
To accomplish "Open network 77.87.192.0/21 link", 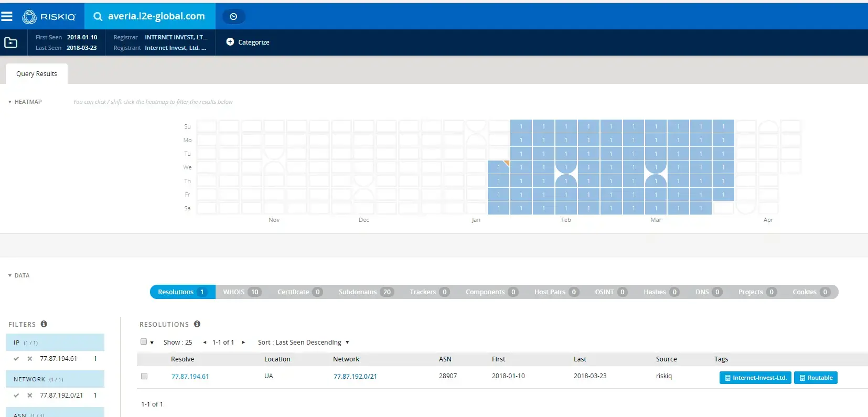I will (355, 376).
